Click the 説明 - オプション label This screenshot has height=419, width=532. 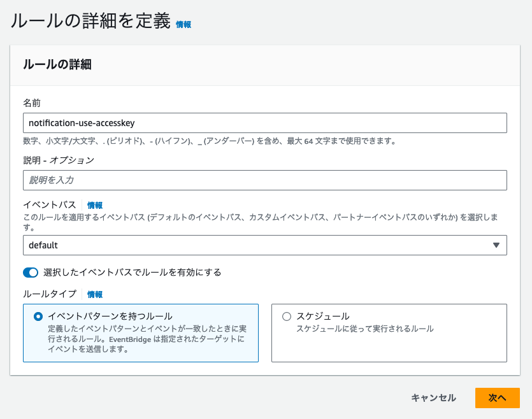(x=59, y=160)
